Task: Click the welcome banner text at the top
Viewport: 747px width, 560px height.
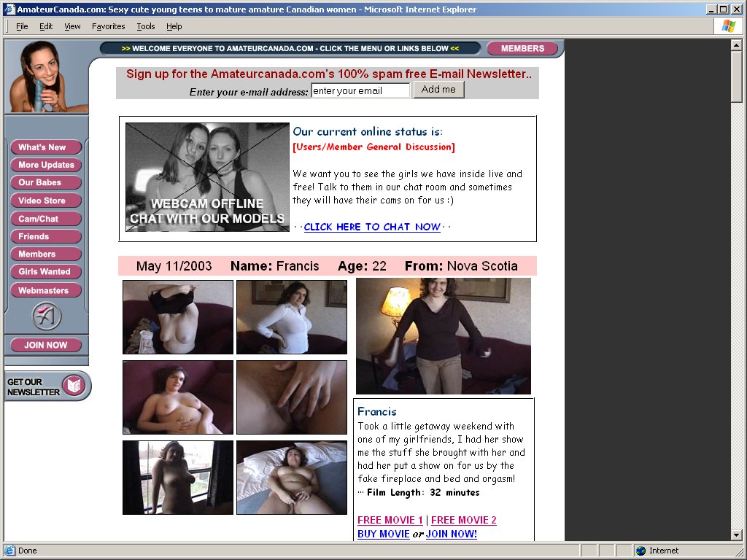Action: pyautogui.click(x=290, y=48)
